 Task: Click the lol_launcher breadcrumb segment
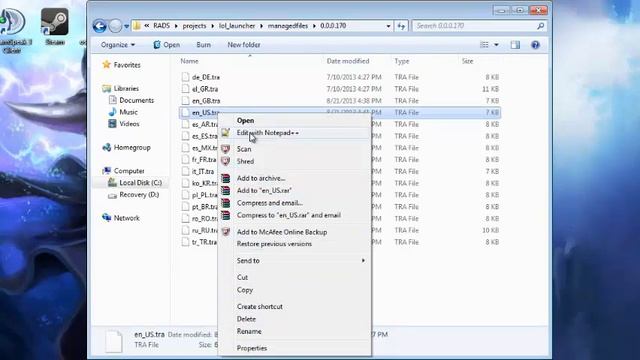click(x=237, y=26)
